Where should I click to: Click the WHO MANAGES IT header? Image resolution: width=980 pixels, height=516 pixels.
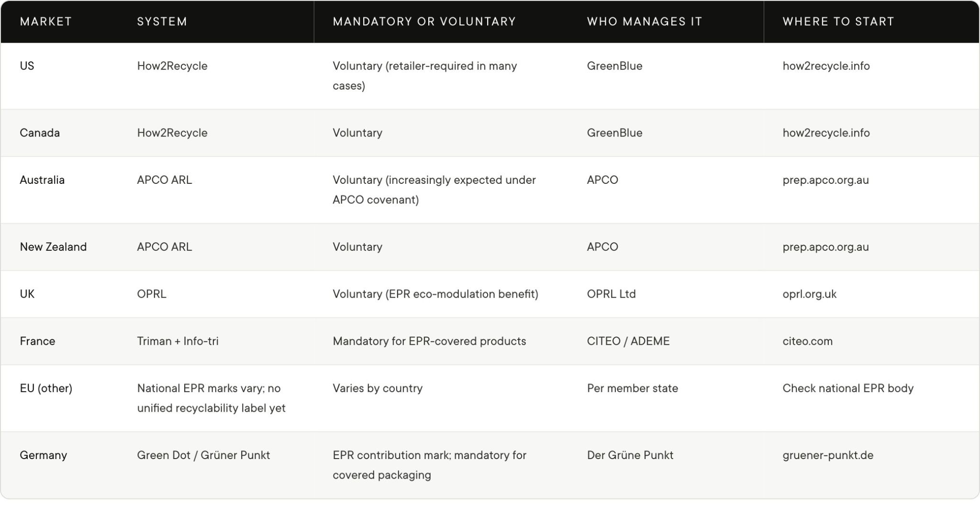click(x=645, y=22)
